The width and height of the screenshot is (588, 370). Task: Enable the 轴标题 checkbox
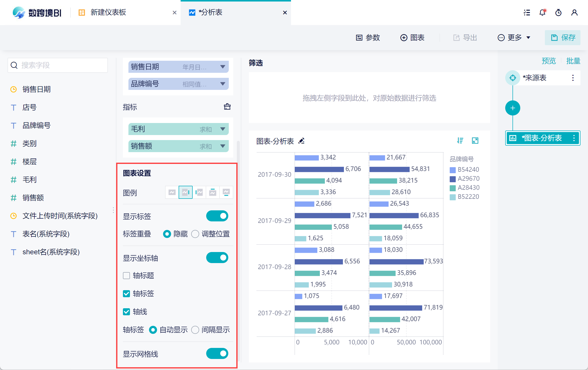[126, 276]
